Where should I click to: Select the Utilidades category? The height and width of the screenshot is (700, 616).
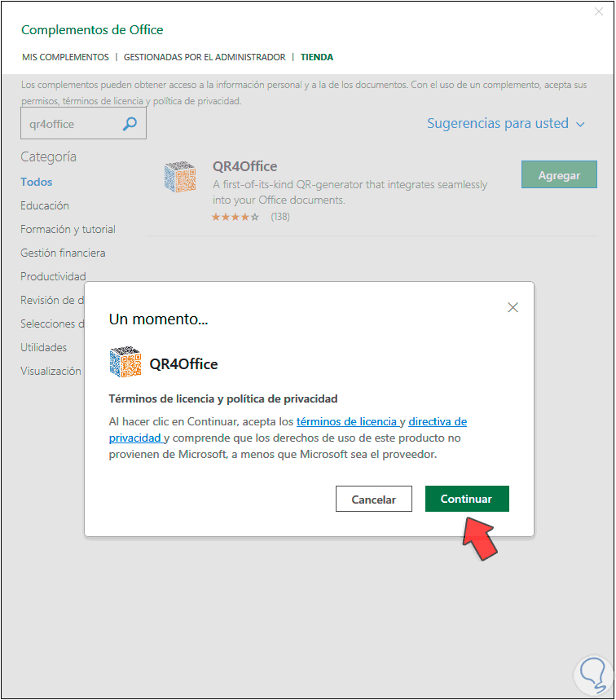[44, 347]
